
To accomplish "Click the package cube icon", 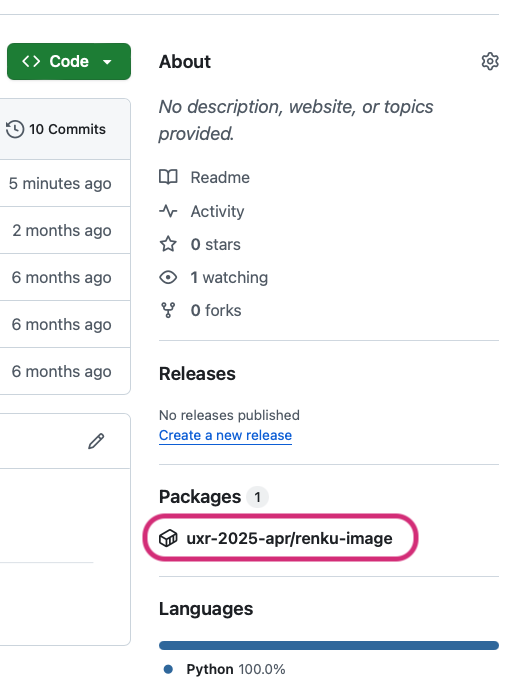I will click(168, 538).
